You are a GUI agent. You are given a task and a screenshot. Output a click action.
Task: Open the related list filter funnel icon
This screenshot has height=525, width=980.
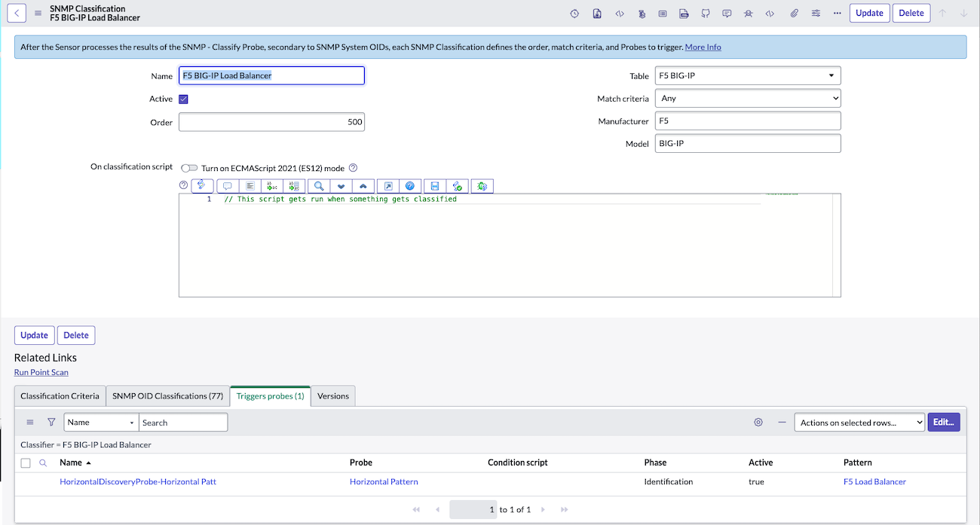51,423
